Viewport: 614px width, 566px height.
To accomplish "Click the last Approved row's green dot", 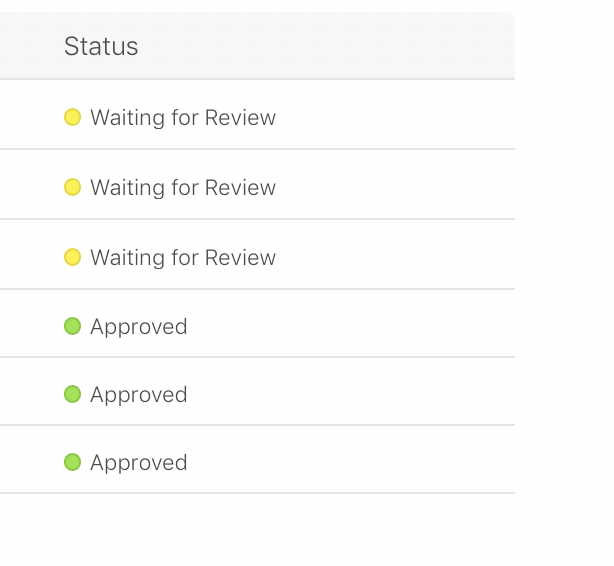I will [x=72, y=462].
